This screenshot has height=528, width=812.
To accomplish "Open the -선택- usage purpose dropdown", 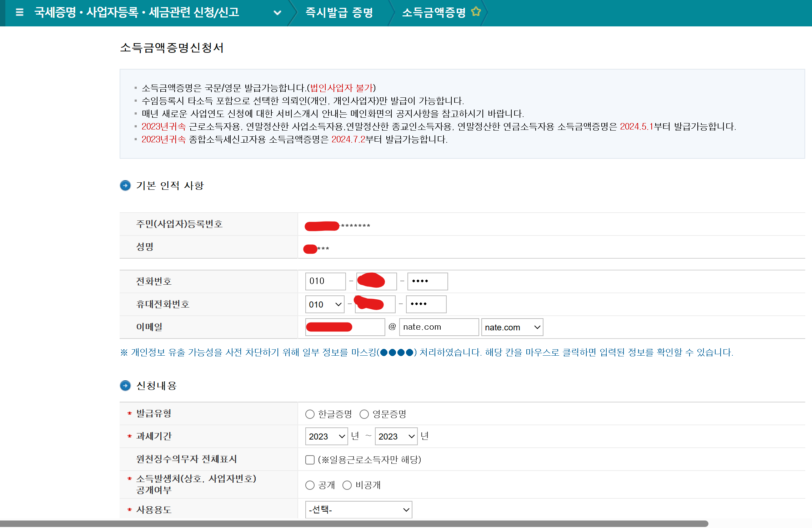I will [358, 509].
